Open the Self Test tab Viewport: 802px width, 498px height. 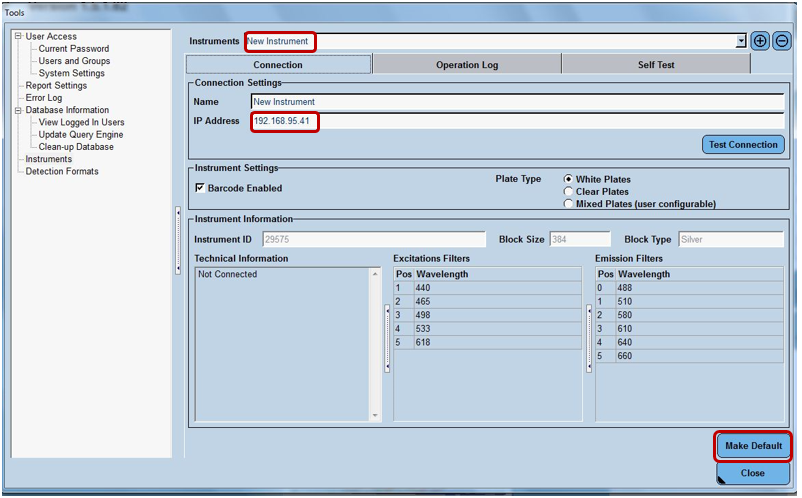coord(655,65)
